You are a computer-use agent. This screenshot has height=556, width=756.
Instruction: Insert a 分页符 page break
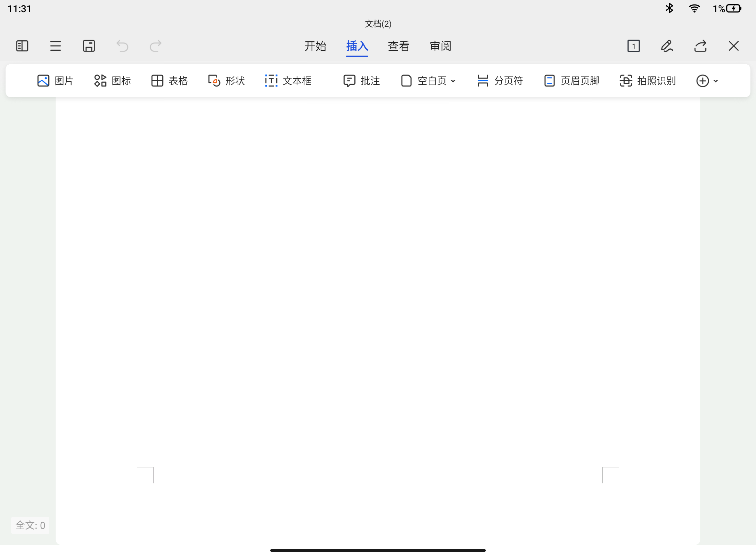[x=500, y=81]
